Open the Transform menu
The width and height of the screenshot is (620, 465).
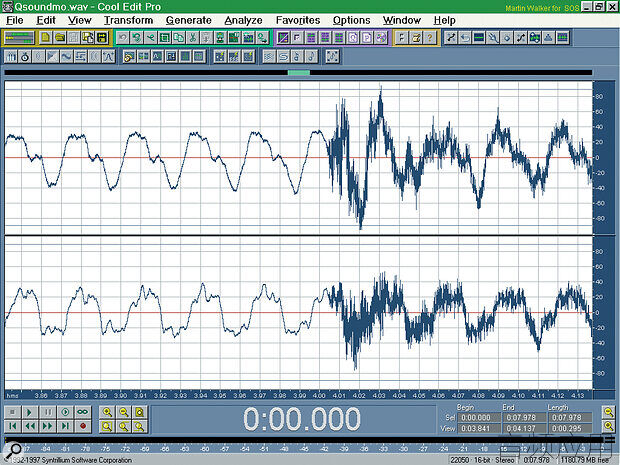point(129,20)
